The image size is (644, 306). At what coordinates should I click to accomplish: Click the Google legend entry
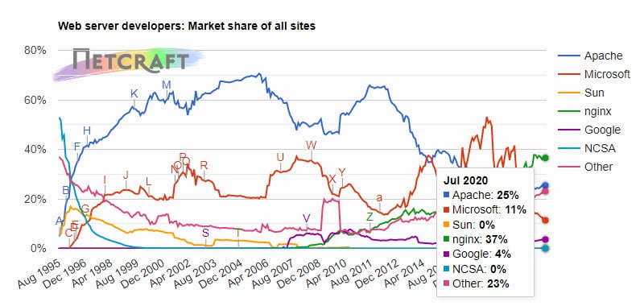click(589, 130)
